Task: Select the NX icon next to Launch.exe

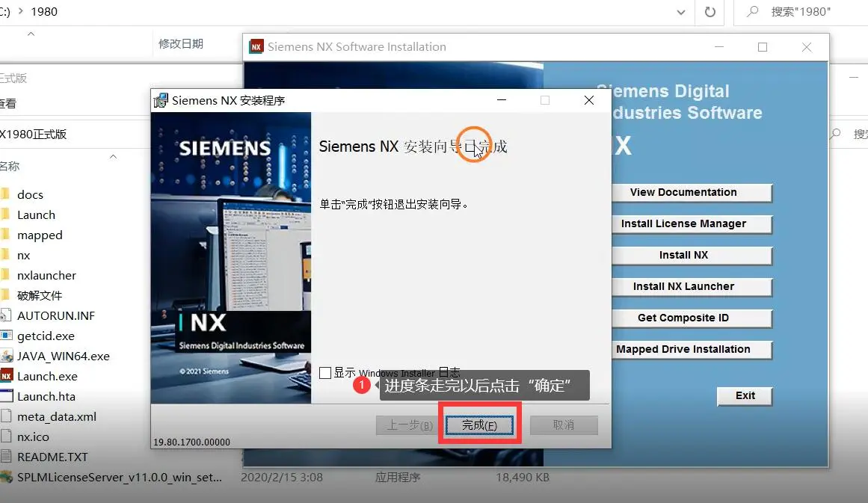Action: tap(6, 376)
